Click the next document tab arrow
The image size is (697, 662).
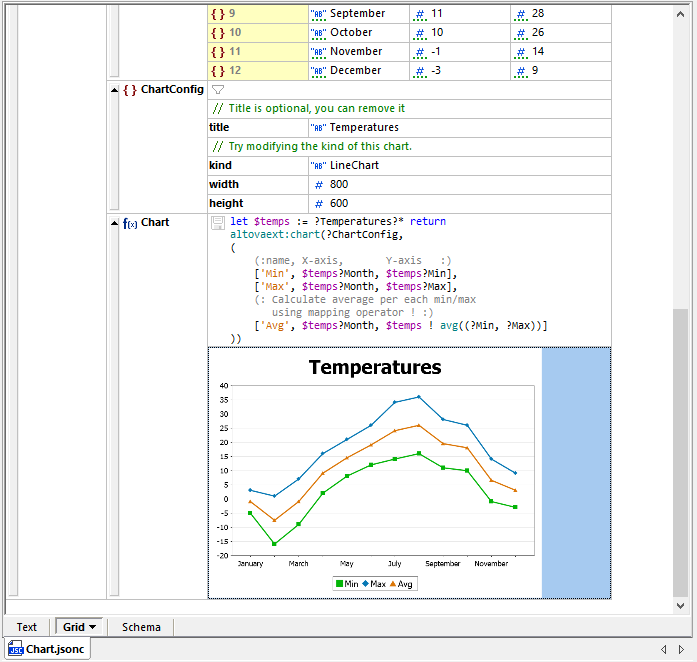(681, 649)
